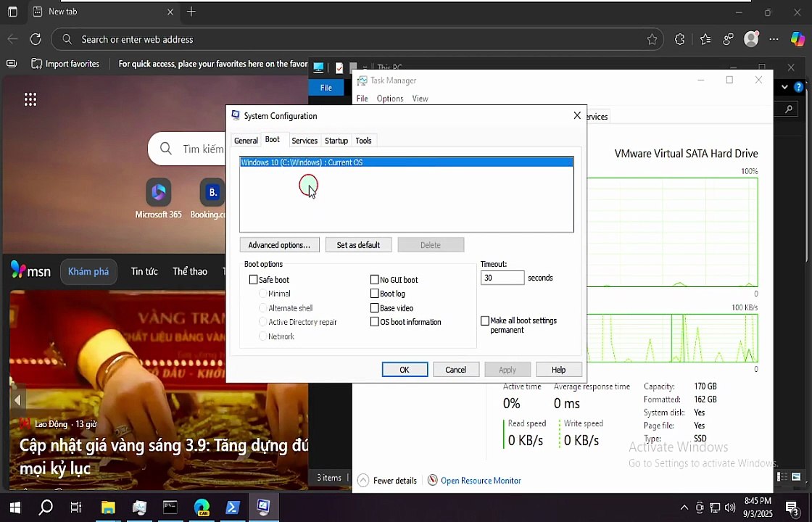Switch to Tools tab in System Configuration

(x=363, y=141)
